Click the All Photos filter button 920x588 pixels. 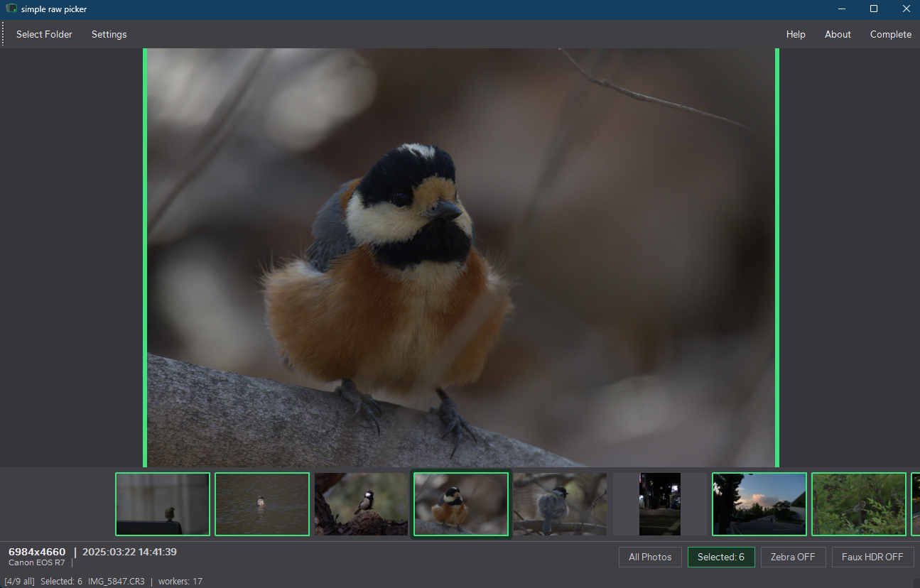(650, 557)
